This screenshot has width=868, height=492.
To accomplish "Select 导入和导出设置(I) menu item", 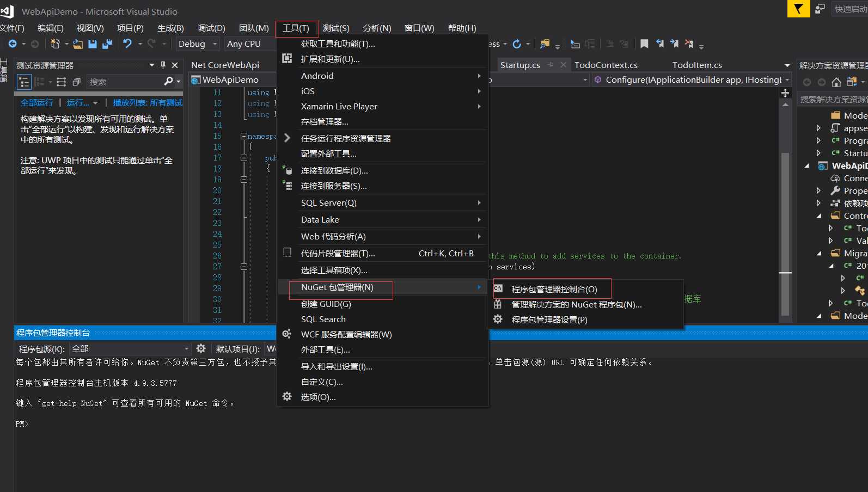I will 383,366.
